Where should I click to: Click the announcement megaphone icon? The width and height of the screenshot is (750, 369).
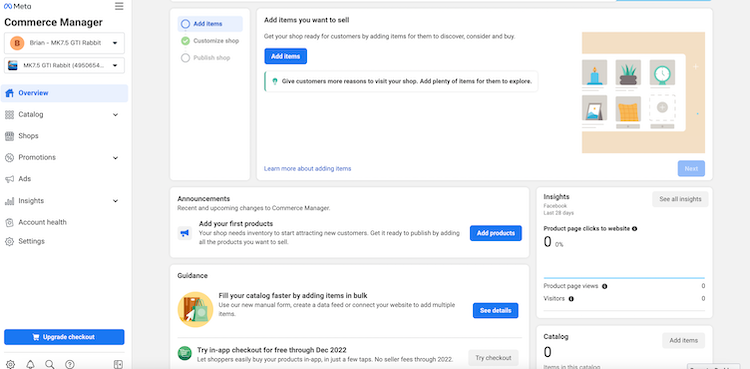click(x=185, y=233)
